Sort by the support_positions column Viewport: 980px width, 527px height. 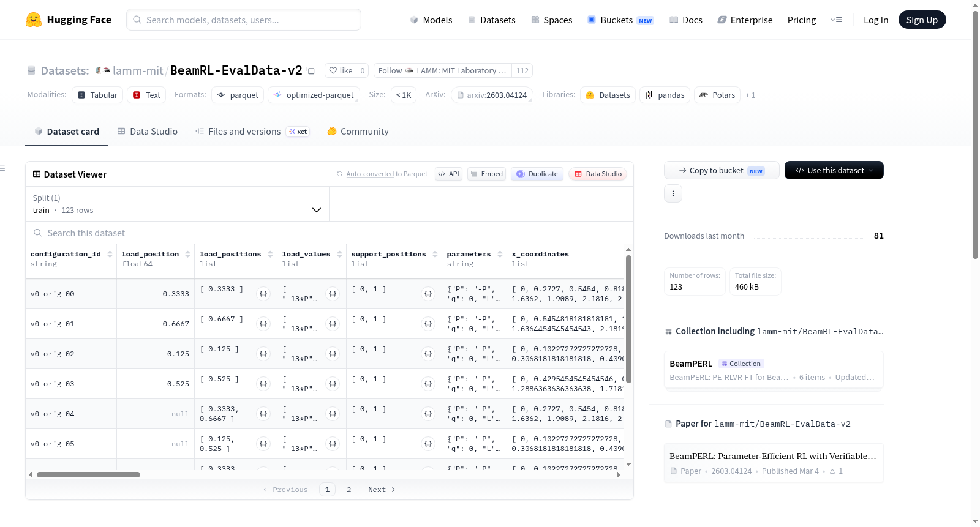435,254
